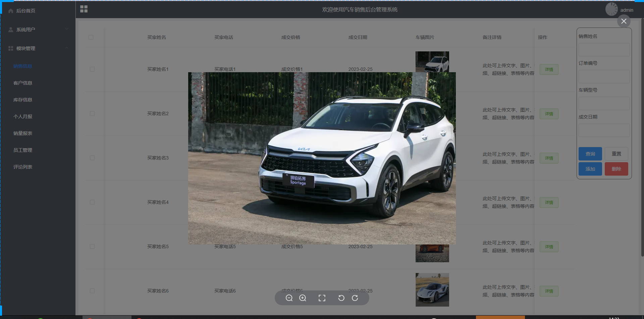Click the user icon beside 系统用户
644x319 pixels.
point(11,30)
